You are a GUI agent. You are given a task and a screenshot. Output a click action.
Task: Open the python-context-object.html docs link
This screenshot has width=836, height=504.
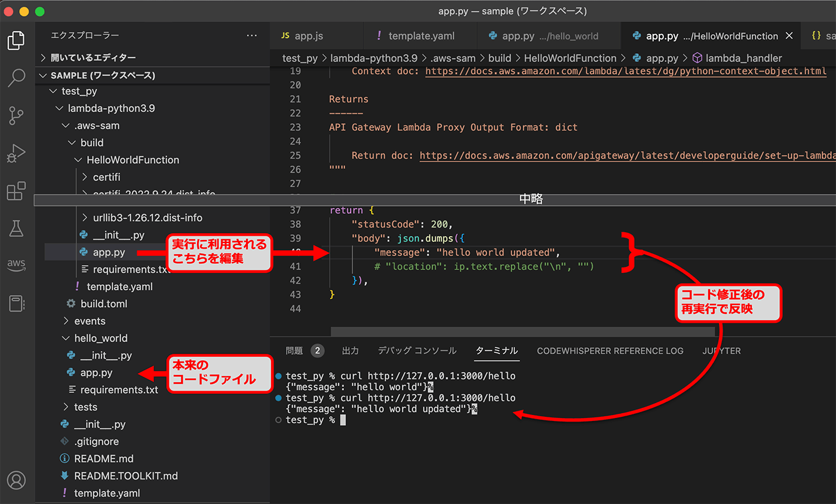(626, 71)
